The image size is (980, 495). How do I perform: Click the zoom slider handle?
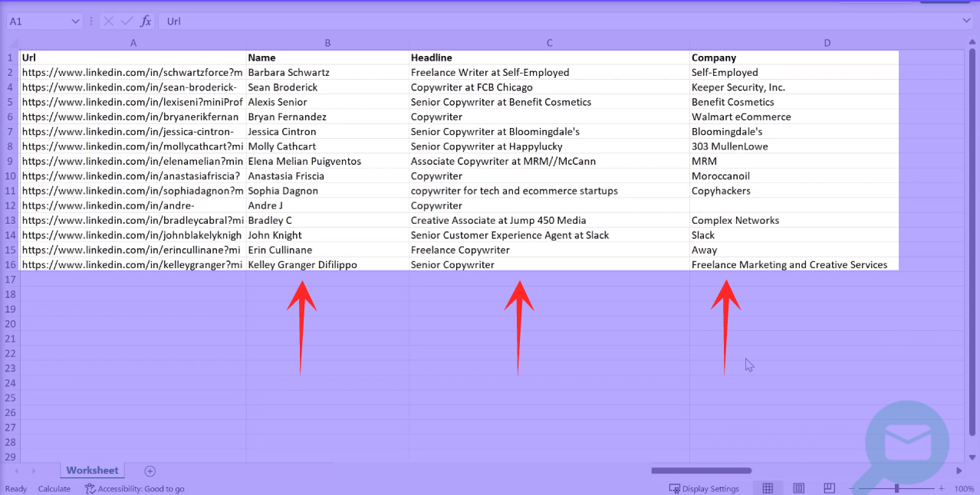coord(896,489)
